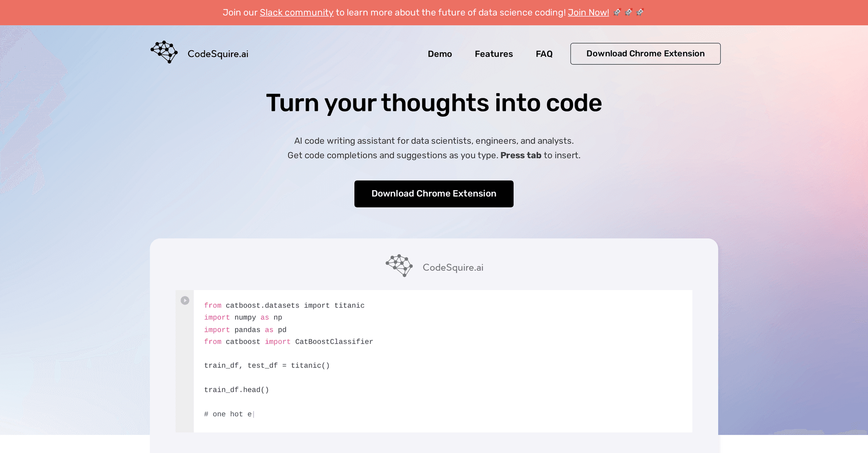Viewport: 868px width, 453px height.
Task: Click the 'Turn your thoughts into code' heading
Action: [434, 103]
